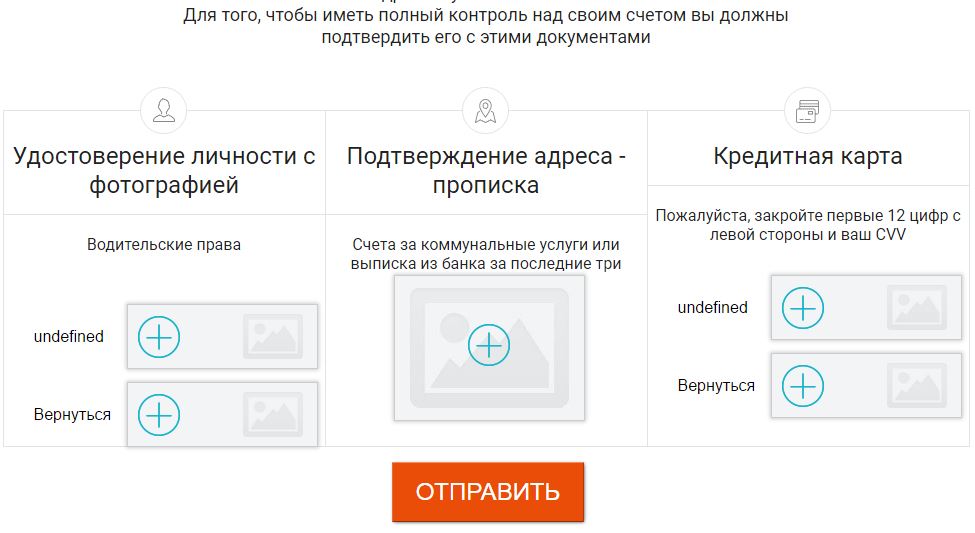Click image placeholder in credit card undefined row
The width and height of the screenshot is (975, 533).
pyautogui.click(x=917, y=308)
